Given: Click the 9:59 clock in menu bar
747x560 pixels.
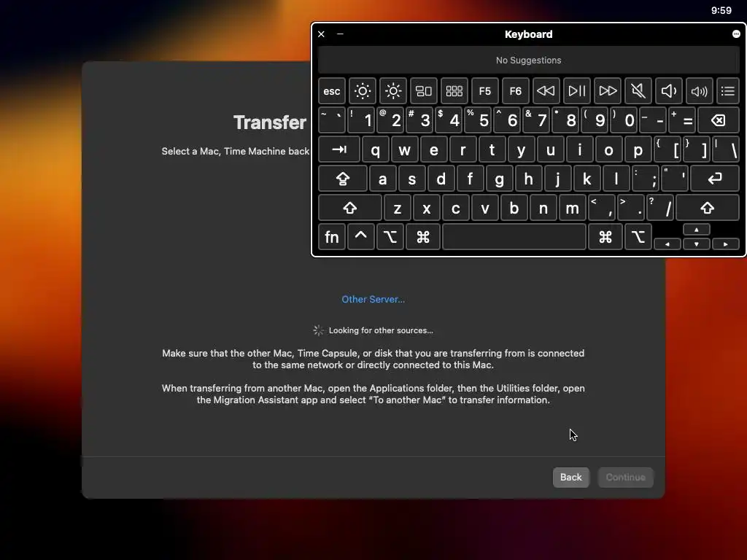Looking at the screenshot, I should point(721,10).
